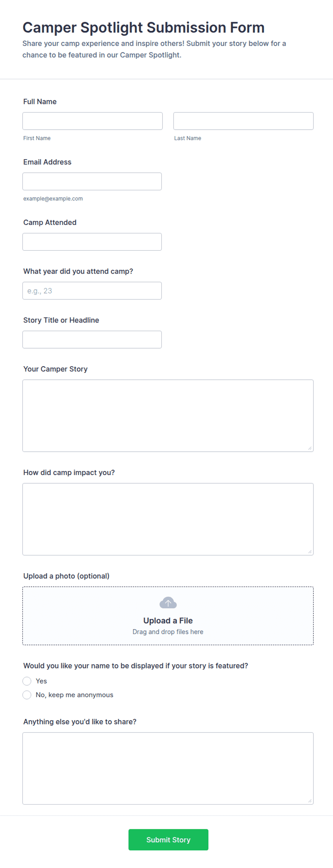The image size is (333, 868).
Task: Click the Anything else you'd like to share box
Action: (168, 768)
